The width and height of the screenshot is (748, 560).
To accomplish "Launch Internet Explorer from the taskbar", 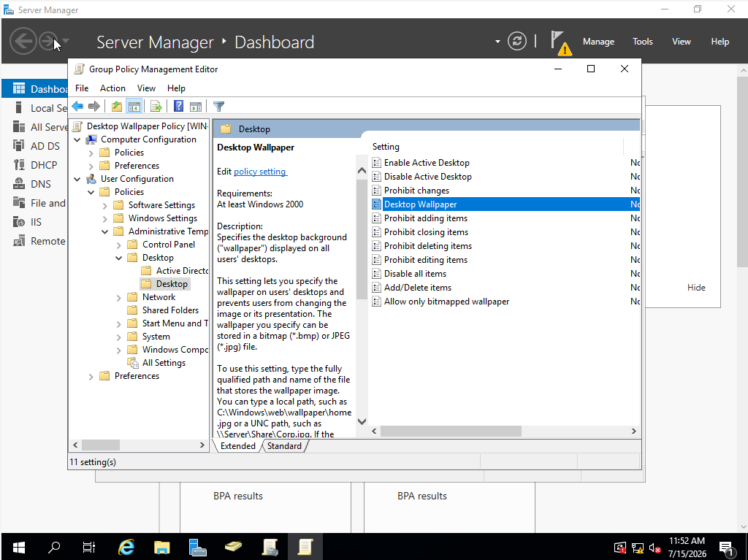I will [126, 547].
